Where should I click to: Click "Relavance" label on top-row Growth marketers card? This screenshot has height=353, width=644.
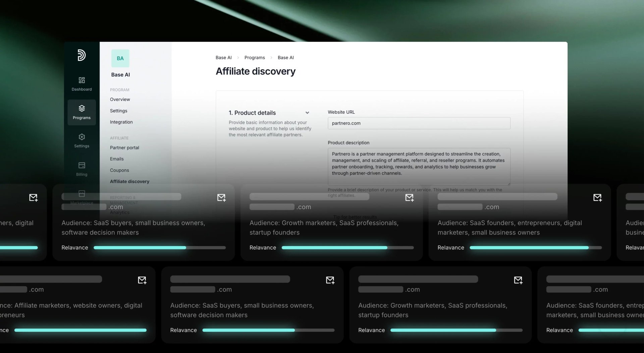[x=263, y=248]
